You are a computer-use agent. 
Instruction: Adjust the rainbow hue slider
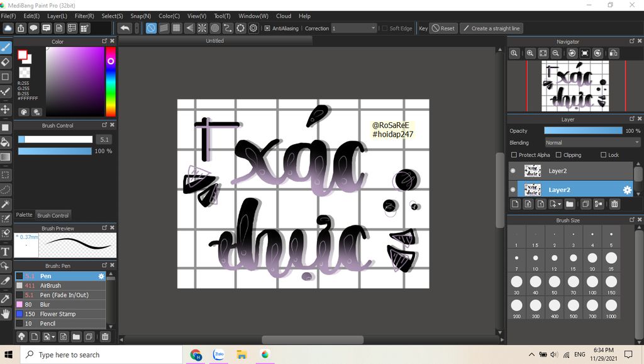(x=111, y=81)
